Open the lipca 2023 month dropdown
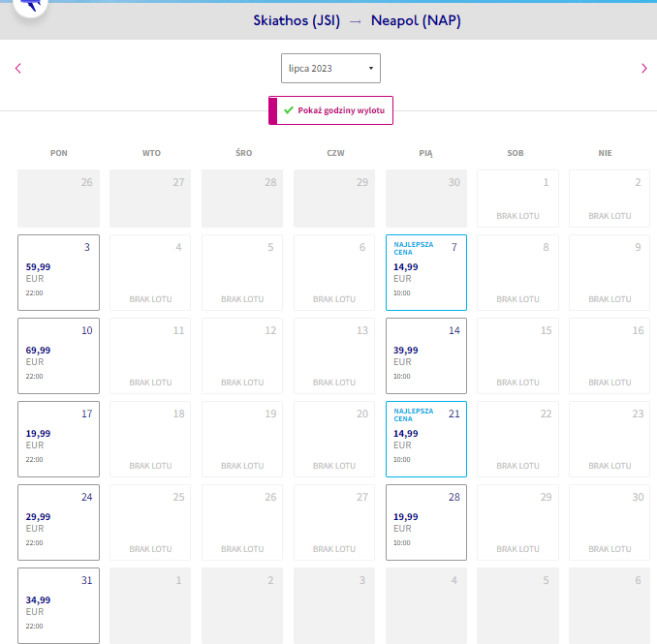 (330, 68)
